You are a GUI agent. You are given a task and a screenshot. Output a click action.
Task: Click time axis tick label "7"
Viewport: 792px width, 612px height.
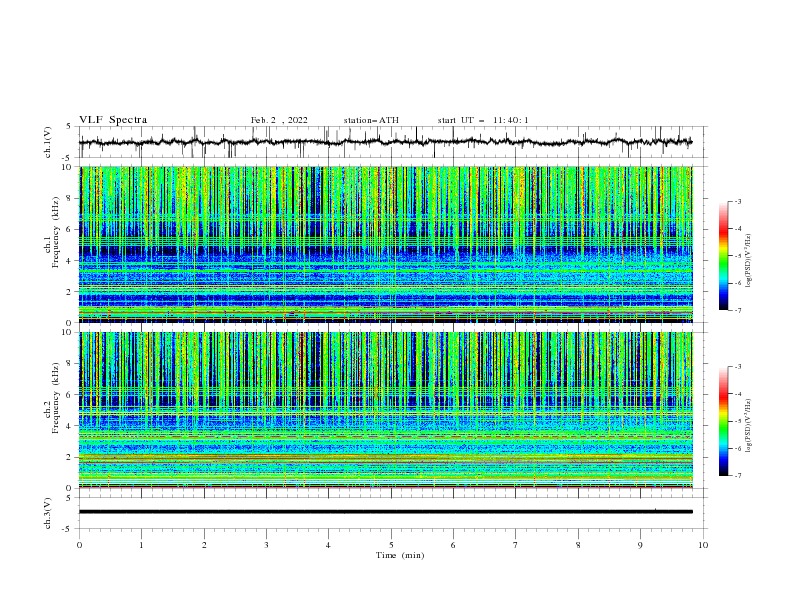click(x=516, y=545)
